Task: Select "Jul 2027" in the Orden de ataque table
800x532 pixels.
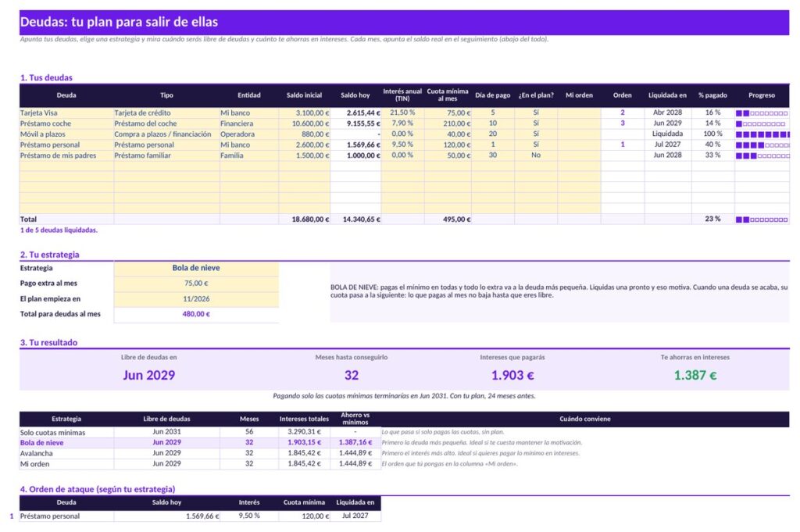Action: pyautogui.click(x=355, y=516)
